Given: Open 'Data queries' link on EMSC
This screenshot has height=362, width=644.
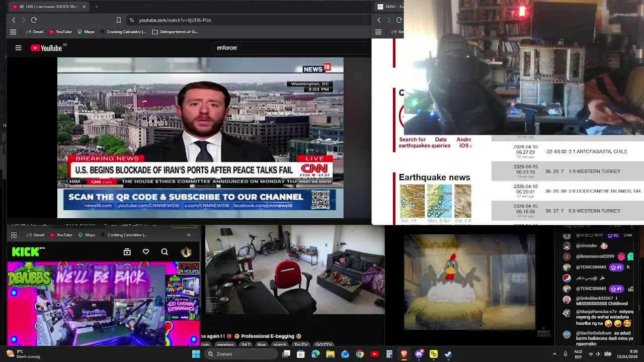Looking at the screenshot, I should point(441,142).
